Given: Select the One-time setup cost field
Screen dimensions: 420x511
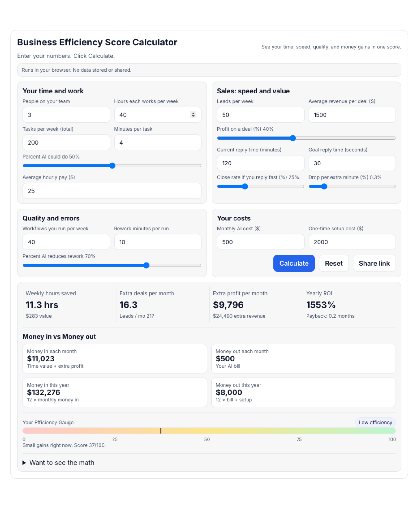Looking at the screenshot, I should point(352,242).
